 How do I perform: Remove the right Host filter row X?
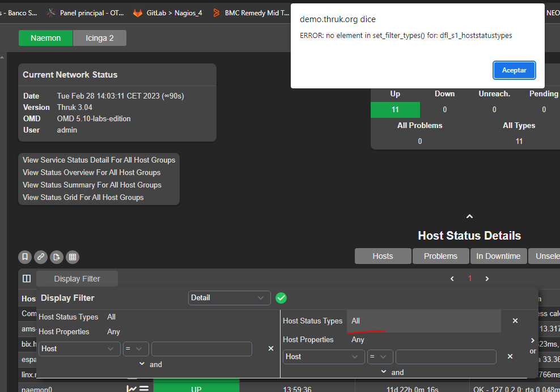(510, 356)
